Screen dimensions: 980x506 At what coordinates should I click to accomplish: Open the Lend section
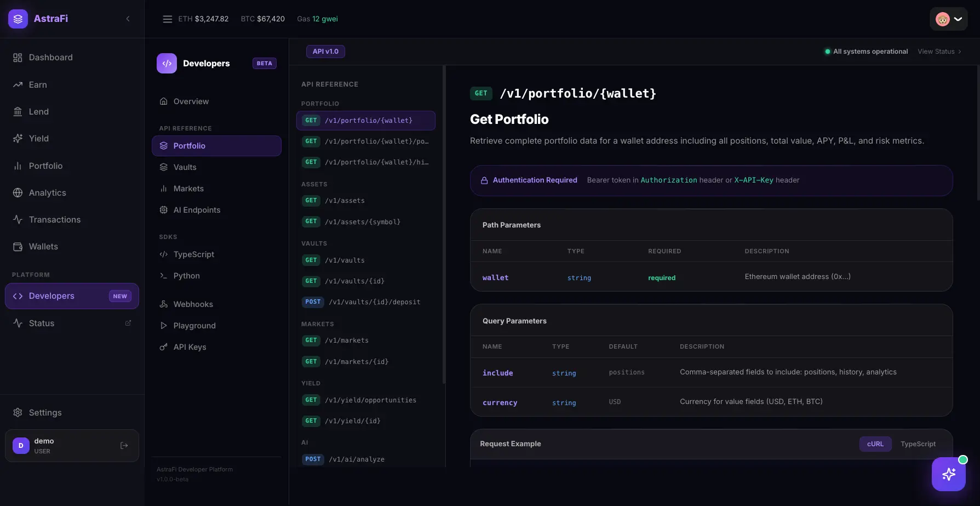(x=72, y=111)
